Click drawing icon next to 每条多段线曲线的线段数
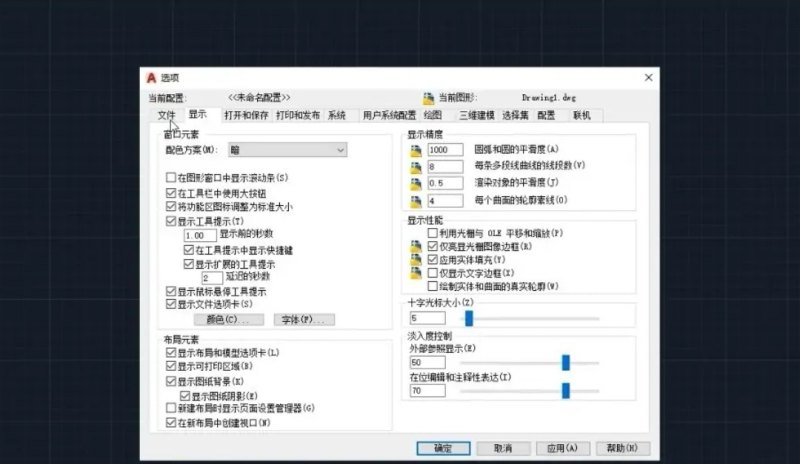Viewport: 800px width, 464px height. pos(416,167)
